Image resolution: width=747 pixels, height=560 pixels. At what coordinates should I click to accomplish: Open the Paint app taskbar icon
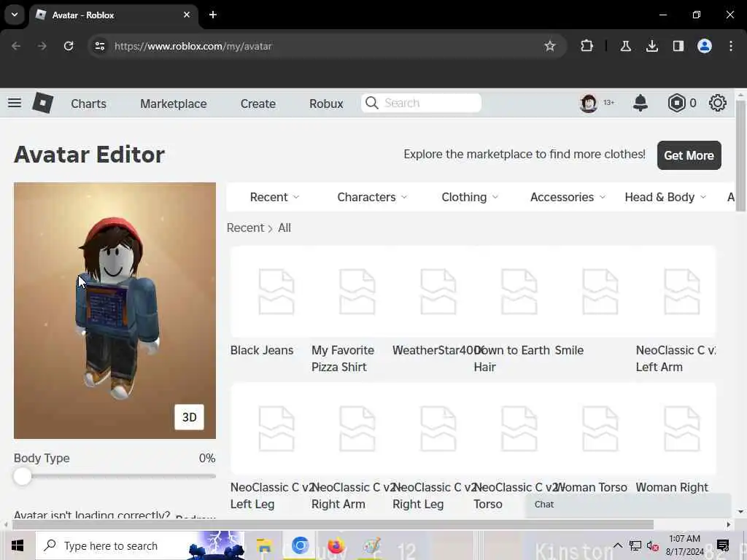pos(371,545)
